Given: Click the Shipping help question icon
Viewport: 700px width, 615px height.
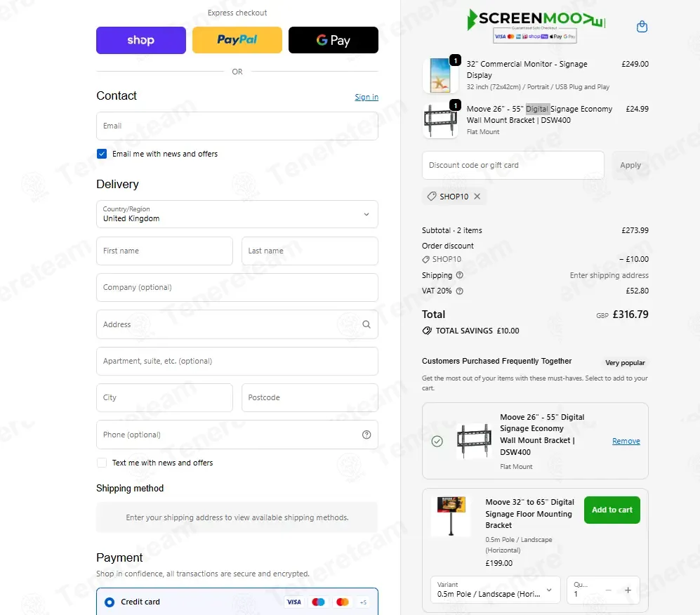Looking at the screenshot, I should tap(459, 275).
